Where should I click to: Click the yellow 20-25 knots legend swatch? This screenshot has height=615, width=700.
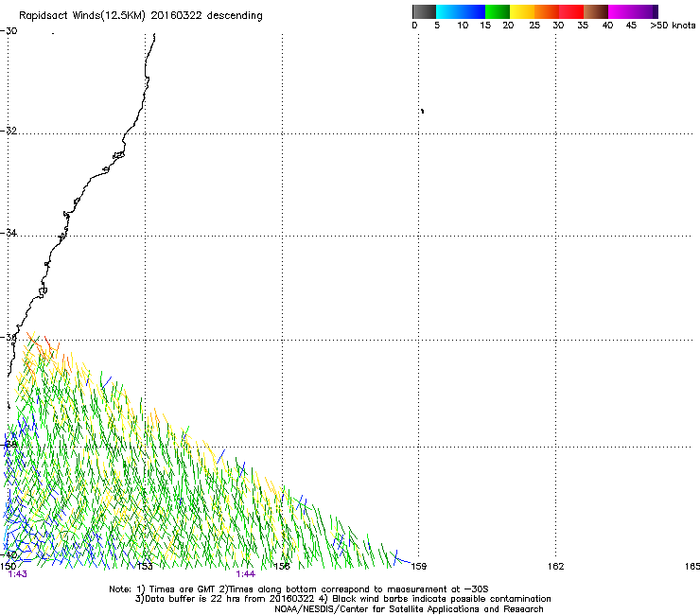522,11
